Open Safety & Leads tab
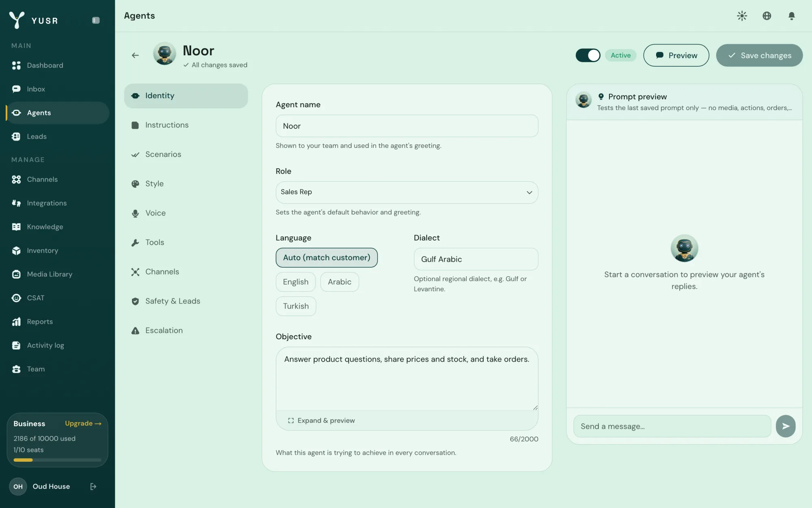Image resolution: width=812 pixels, height=508 pixels. 186,301
